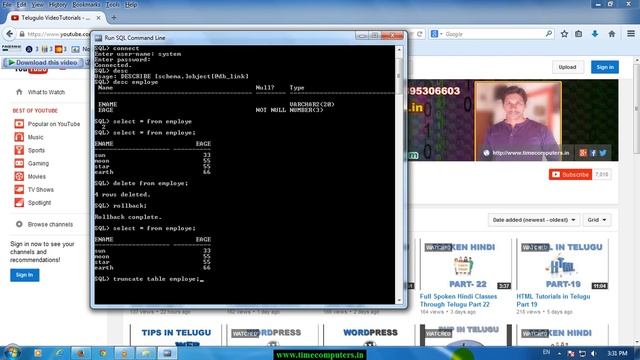Click Facebook icon on banner
This screenshot has height=360, width=640.
pos(593,153)
